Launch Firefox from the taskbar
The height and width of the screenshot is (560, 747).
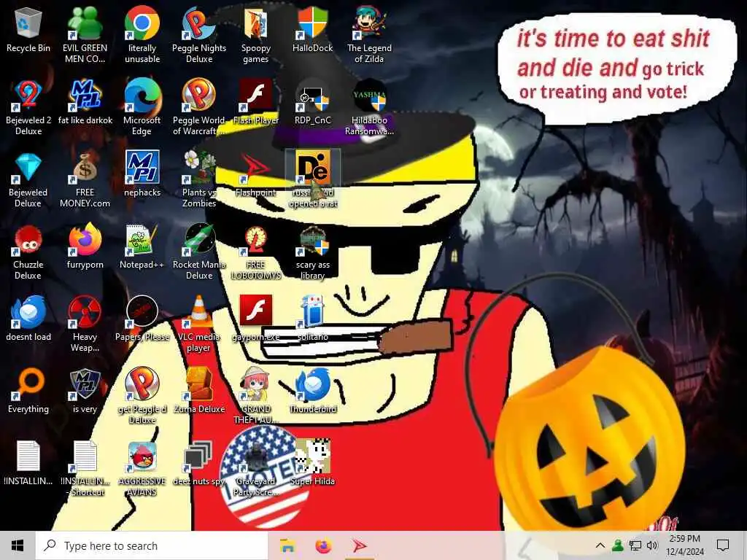[324, 545]
